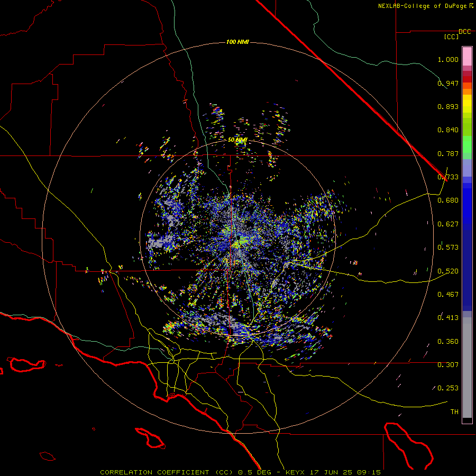Click the 0.360 legend value

tap(448, 342)
